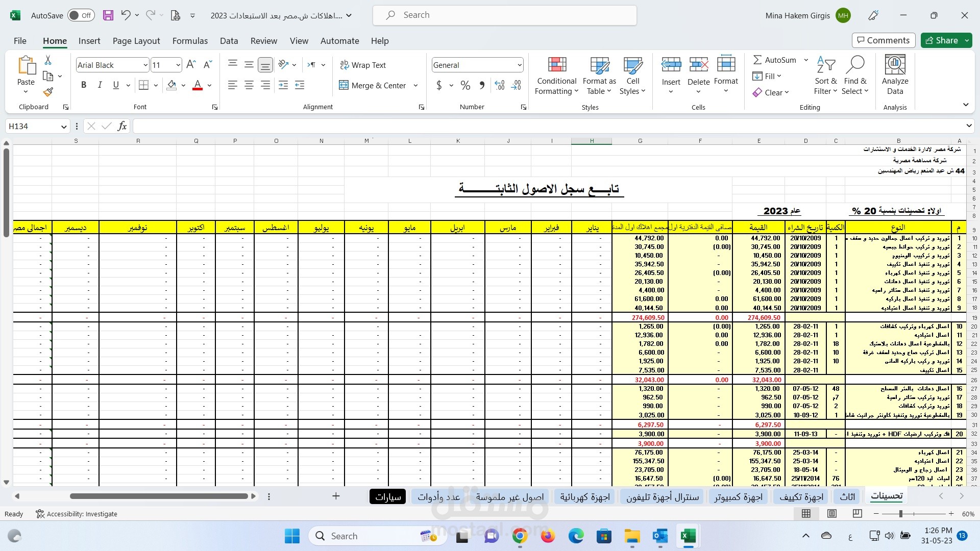
Task: Switch to the سيارات sheet tab
Action: tap(388, 496)
